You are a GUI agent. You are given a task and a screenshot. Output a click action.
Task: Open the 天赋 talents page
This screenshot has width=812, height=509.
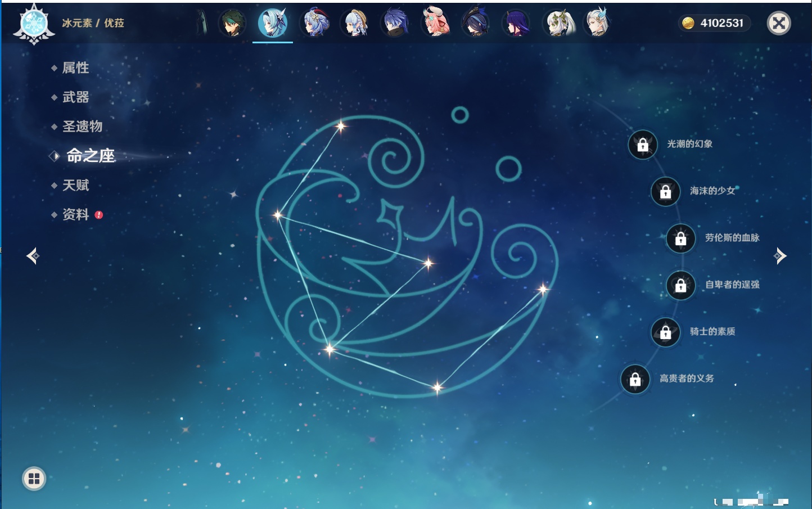click(75, 185)
